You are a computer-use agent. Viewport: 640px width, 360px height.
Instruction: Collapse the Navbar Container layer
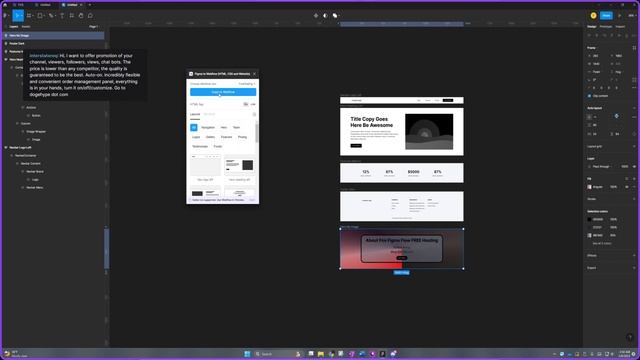pos(11,156)
